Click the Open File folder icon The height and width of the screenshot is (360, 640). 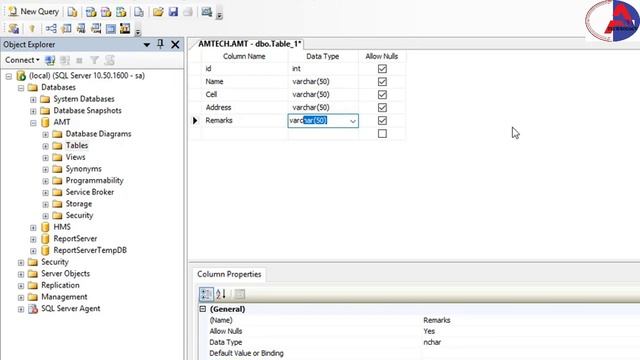coord(158,12)
